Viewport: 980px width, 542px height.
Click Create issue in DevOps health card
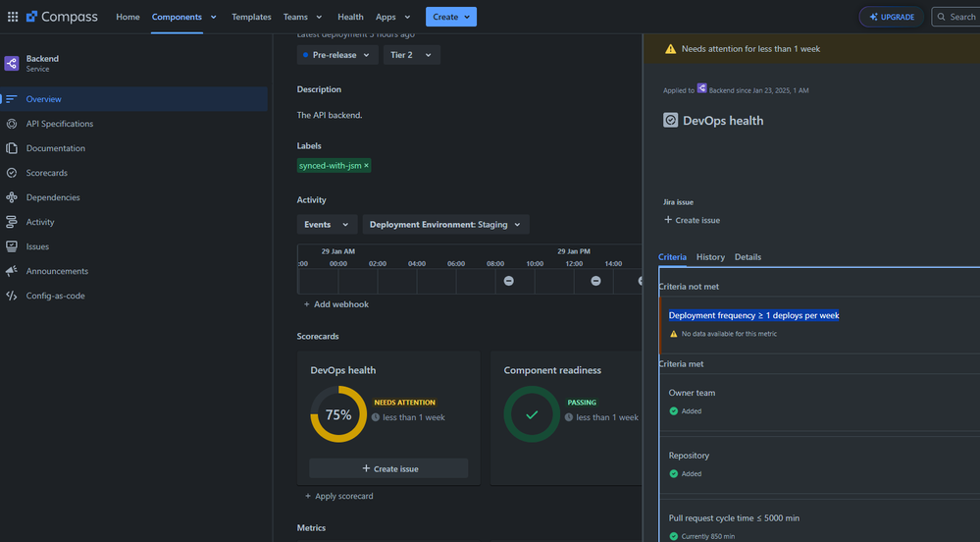click(388, 468)
